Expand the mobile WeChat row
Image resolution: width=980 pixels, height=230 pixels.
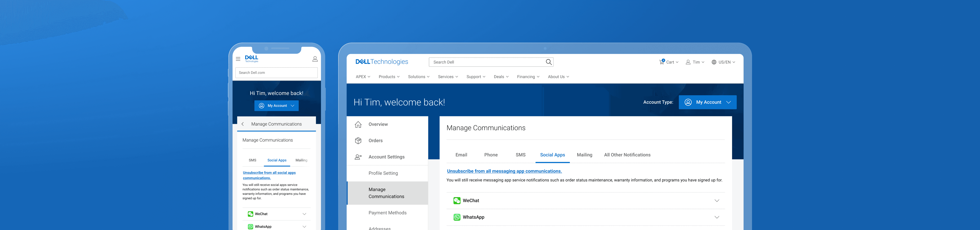point(304,214)
